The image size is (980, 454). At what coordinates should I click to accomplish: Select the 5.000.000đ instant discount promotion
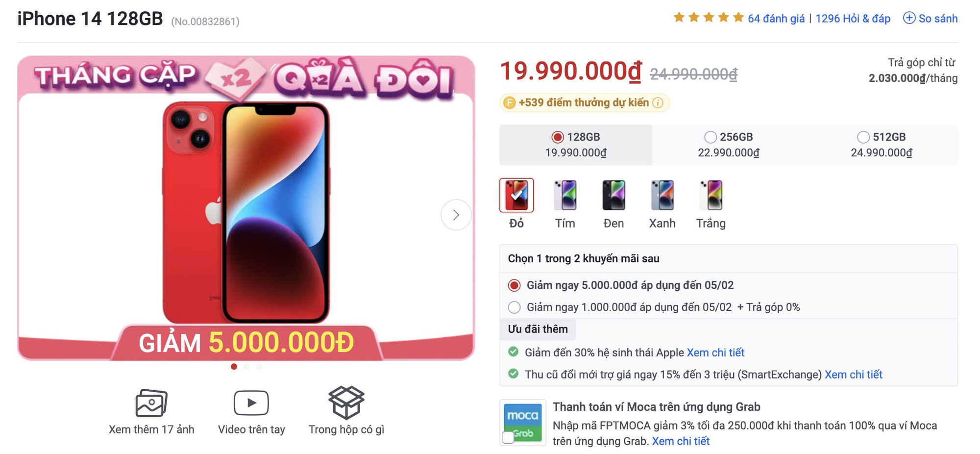[514, 285]
